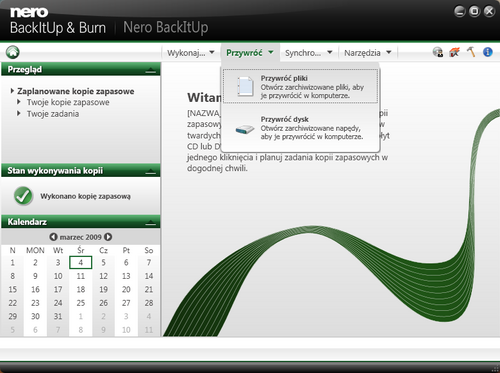
Task: Expand the Twoje kopie zapasowe tree node
Action: coord(19,102)
